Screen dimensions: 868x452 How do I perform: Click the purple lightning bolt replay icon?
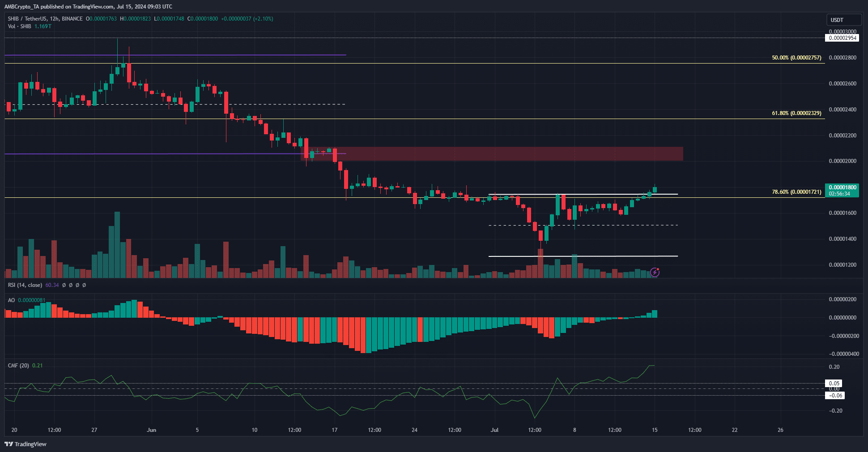tap(655, 272)
